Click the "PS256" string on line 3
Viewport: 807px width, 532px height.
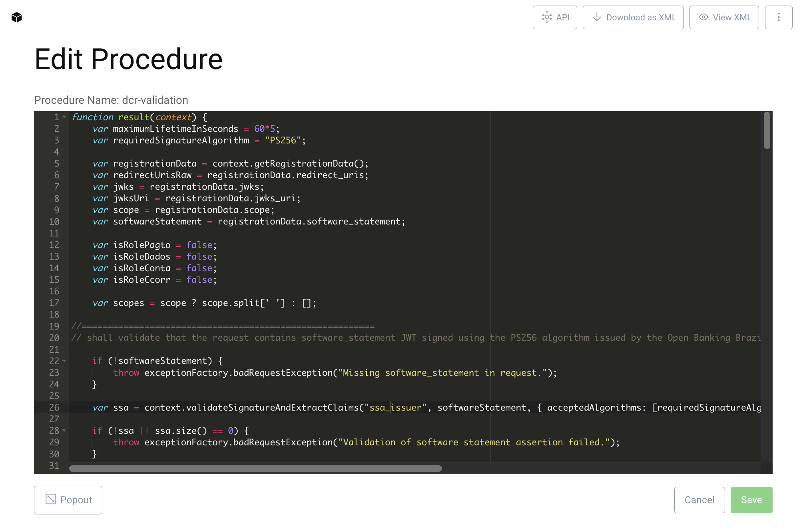point(283,140)
